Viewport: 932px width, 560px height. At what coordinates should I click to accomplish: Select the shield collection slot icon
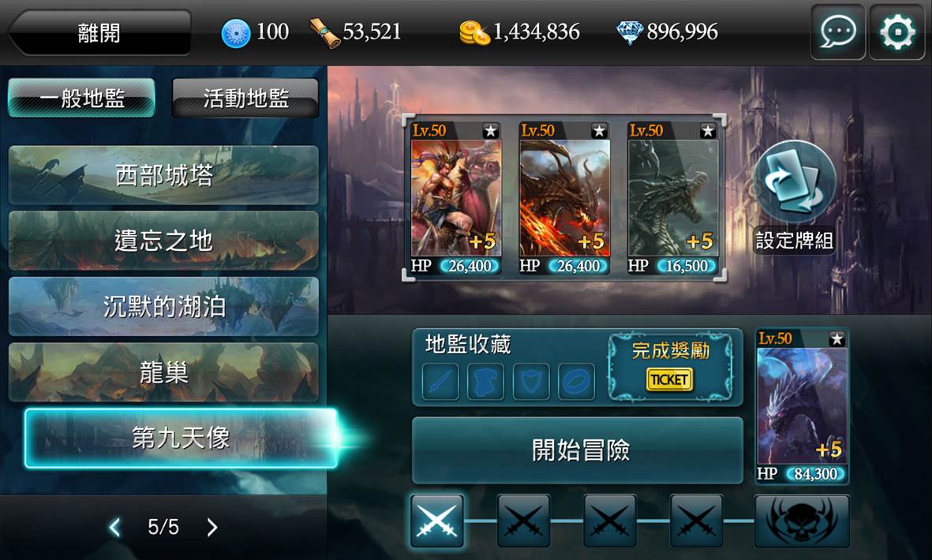pos(531,381)
